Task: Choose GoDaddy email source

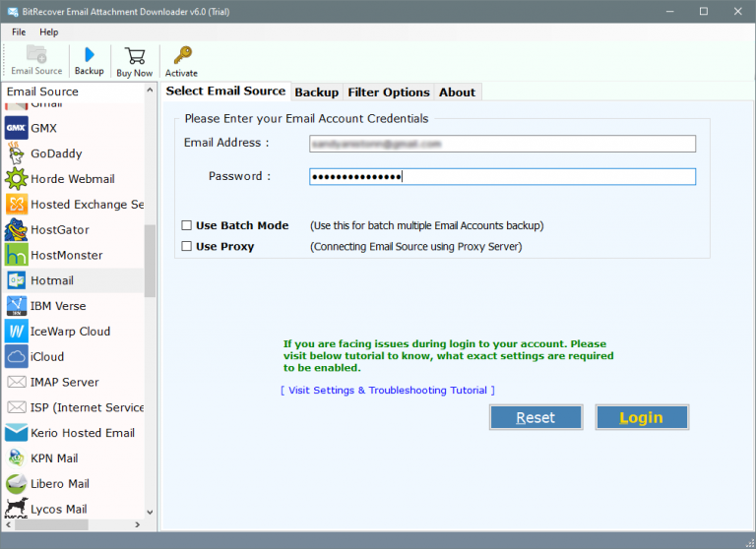Action: (x=56, y=153)
